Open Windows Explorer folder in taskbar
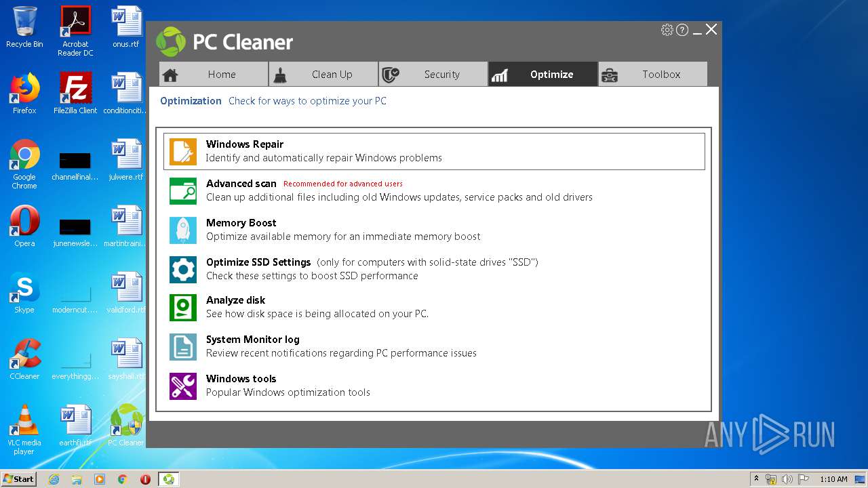868x488 pixels. point(77,479)
